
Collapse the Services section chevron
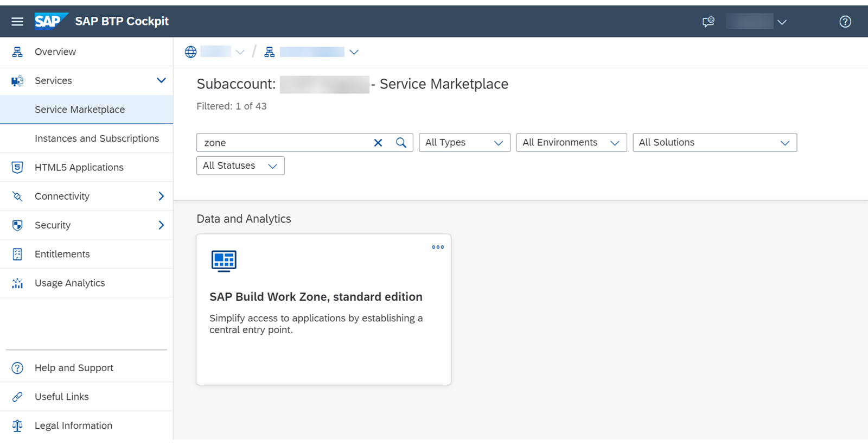tap(161, 81)
